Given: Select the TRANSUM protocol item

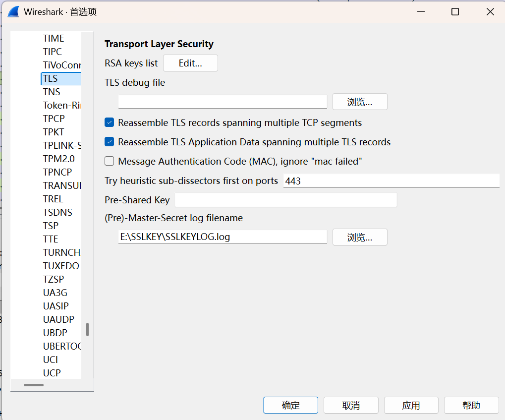Looking at the screenshot, I should 61,185.
